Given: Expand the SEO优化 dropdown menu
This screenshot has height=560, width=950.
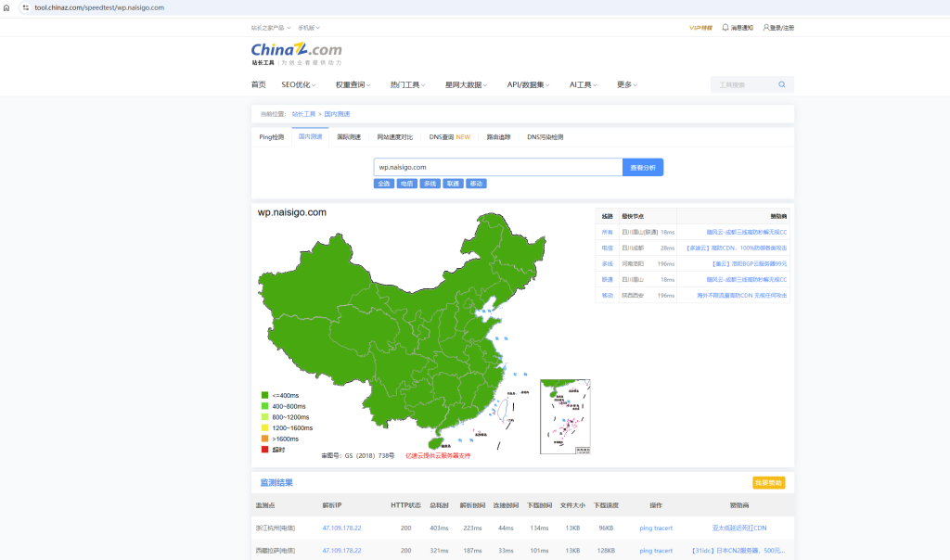Looking at the screenshot, I should tap(300, 84).
